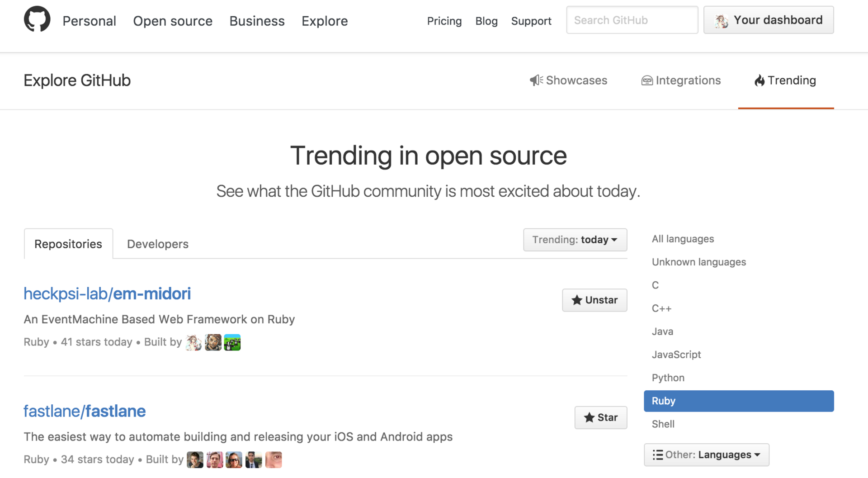Expand Other: Languages dropdown

coord(707,455)
